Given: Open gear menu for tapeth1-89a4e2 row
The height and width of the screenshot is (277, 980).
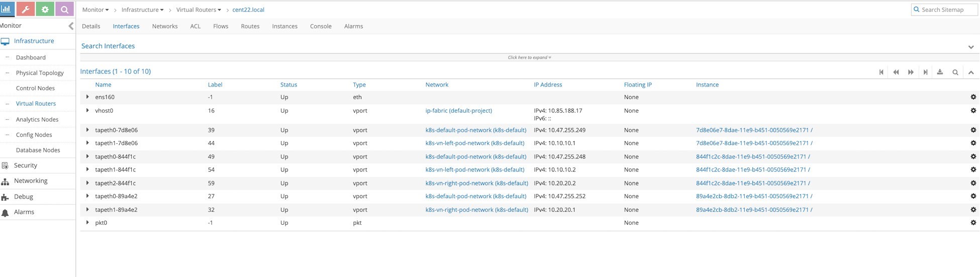Looking at the screenshot, I should click(973, 210).
